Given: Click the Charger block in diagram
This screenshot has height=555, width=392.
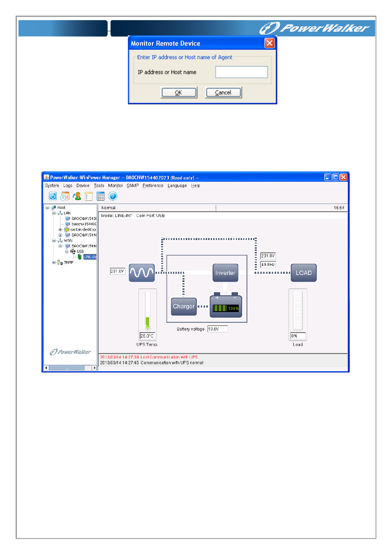Looking at the screenshot, I should tap(184, 306).
